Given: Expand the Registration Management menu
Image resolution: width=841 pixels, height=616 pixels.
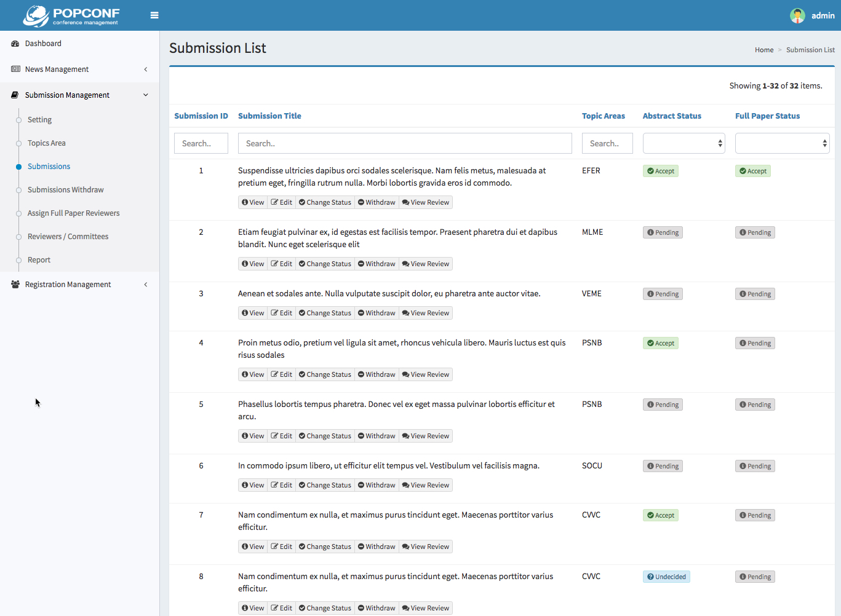Looking at the screenshot, I should click(68, 285).
